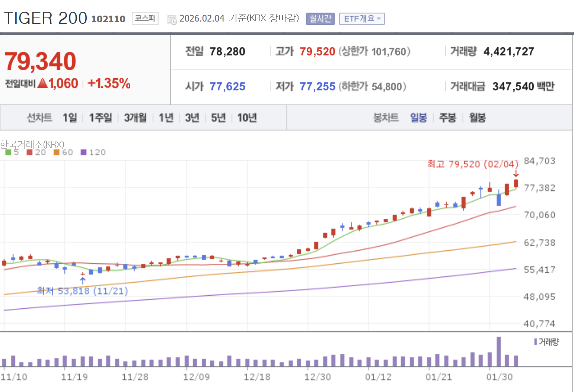
Task: Click the 77,382 price axis label
Action: point(539,188)
